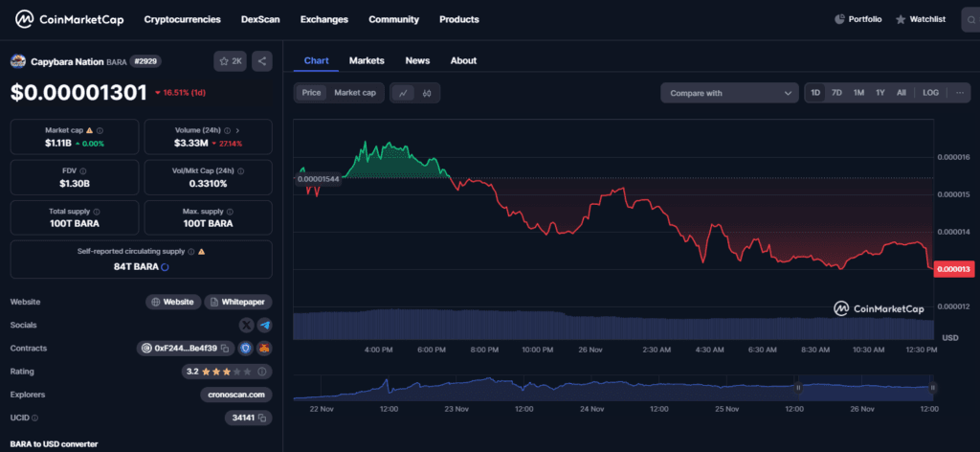980x452 pixels.
Task: Click the FDV info icon
Action: (x=83, y=170)
